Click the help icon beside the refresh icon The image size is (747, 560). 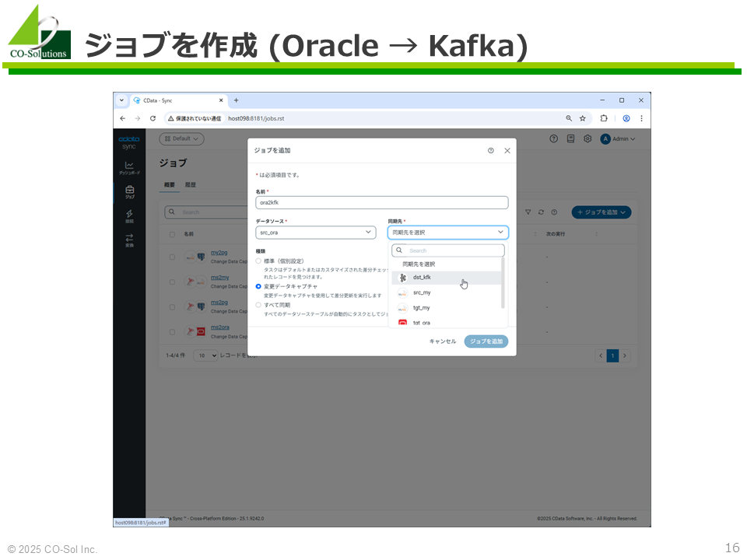tap(554, 212)
